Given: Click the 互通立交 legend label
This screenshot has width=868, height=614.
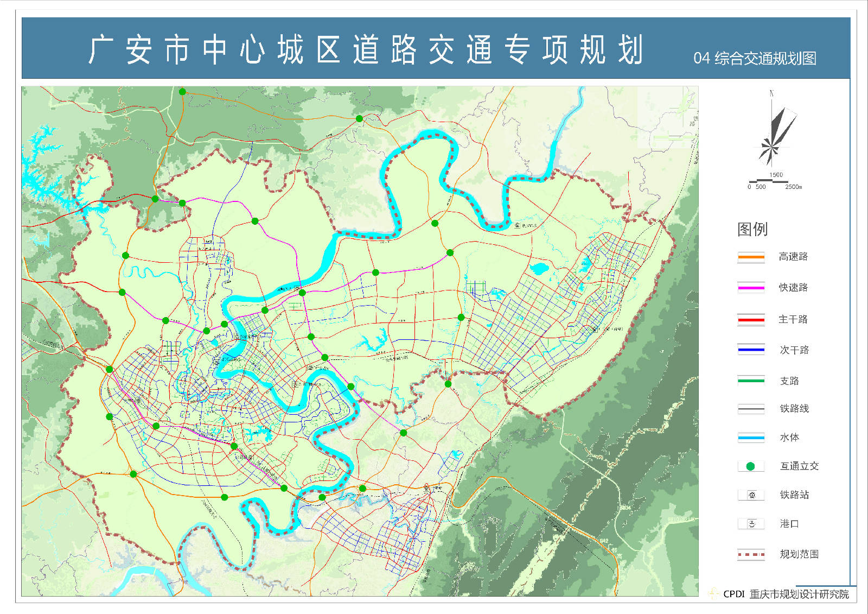Looking at the screenshot, I should [799, 466].
